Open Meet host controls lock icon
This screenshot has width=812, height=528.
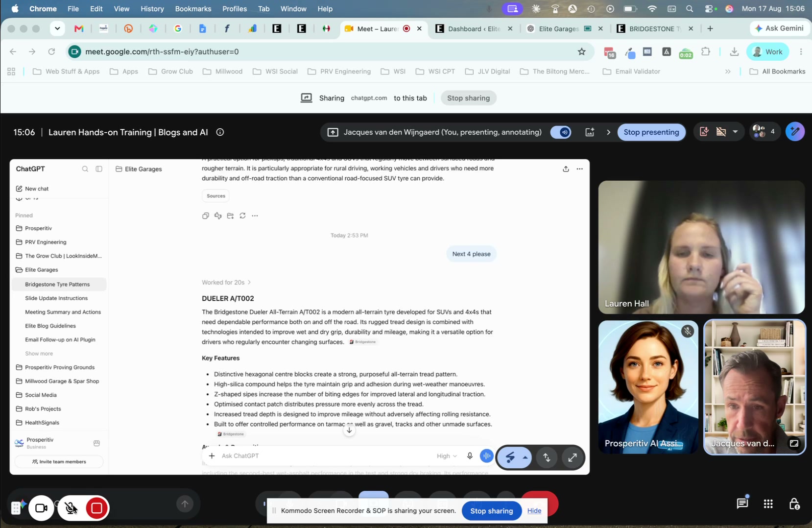click(794, 504)
